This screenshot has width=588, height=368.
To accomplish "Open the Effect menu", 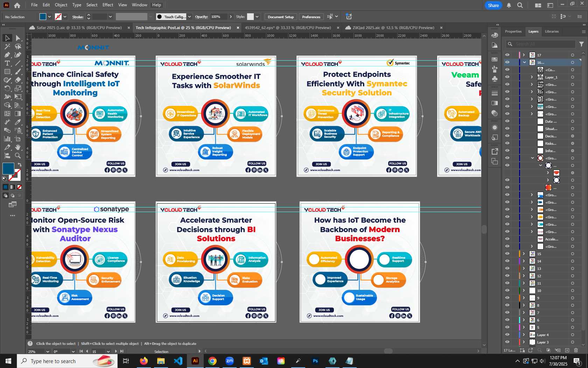I will 108,5.
